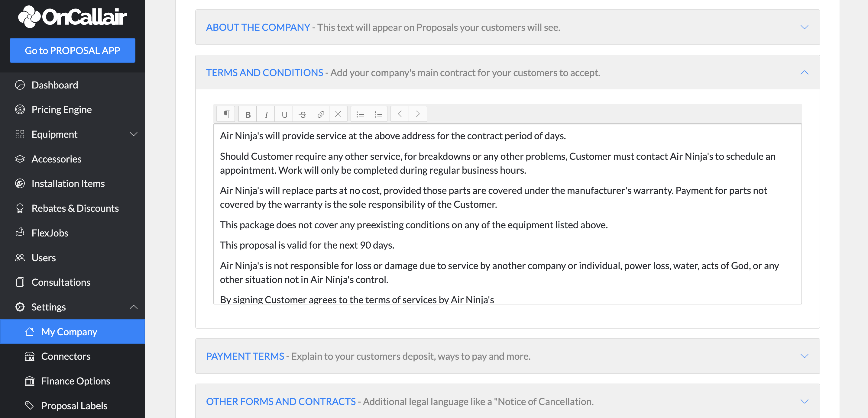Clear formatting with the X icon
The height and width of the screenshot is (418, 868).
338,114
